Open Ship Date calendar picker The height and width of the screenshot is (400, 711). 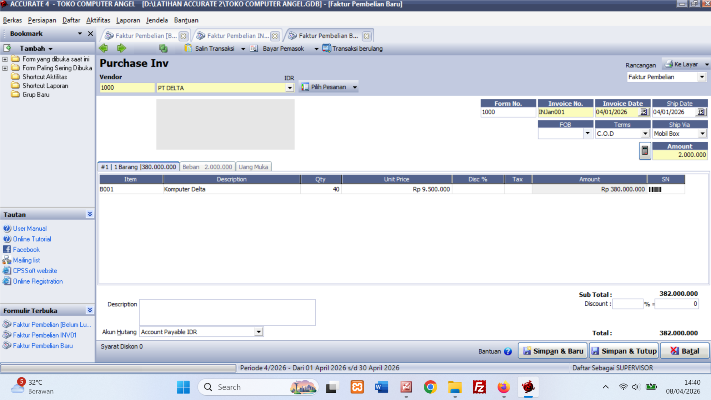pos(701,112)
